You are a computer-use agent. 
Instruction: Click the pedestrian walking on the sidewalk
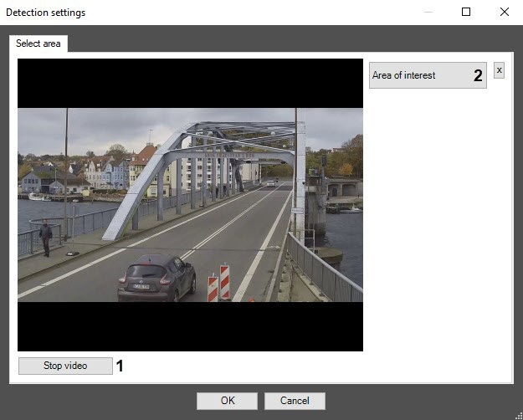pos(46,238)
